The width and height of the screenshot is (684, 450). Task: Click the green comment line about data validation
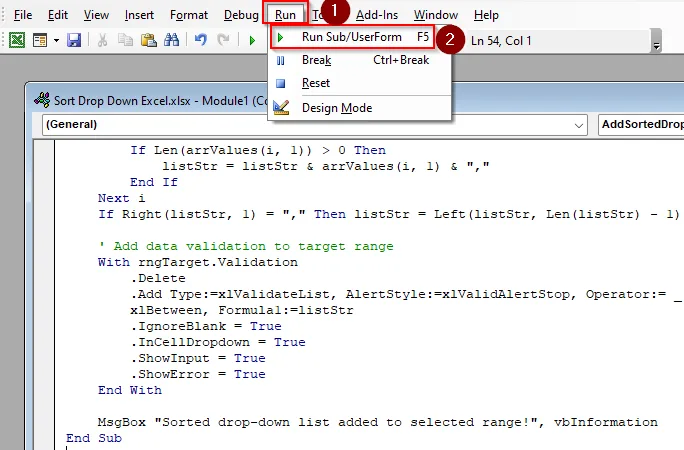246,246
